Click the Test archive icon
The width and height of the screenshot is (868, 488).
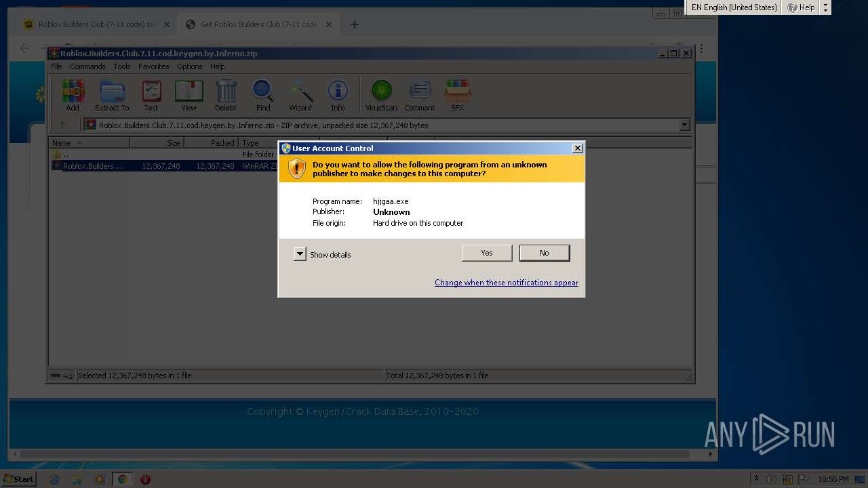coord(151,95)
